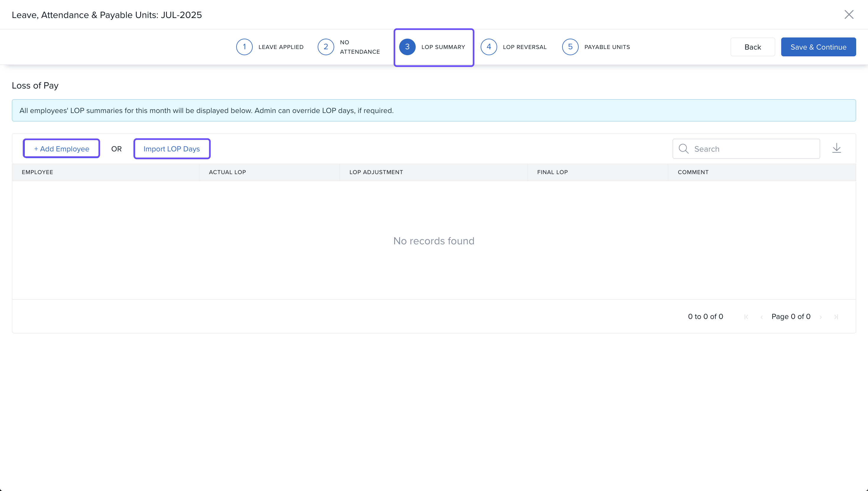Switch to LOP Reversal step
The image size is (868, 491).
point(513,47)
